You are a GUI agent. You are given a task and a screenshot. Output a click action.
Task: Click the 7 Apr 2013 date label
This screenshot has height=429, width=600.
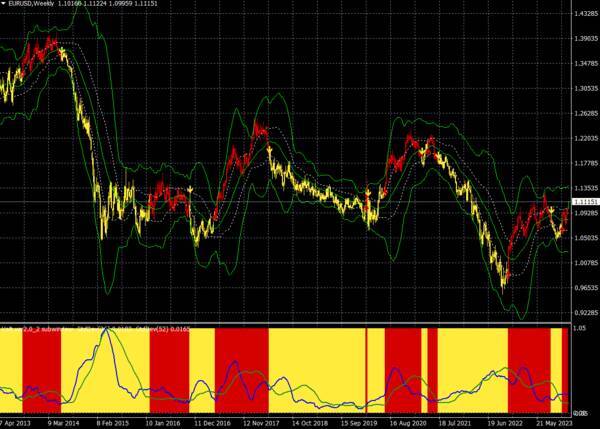(x=18, y=423)
